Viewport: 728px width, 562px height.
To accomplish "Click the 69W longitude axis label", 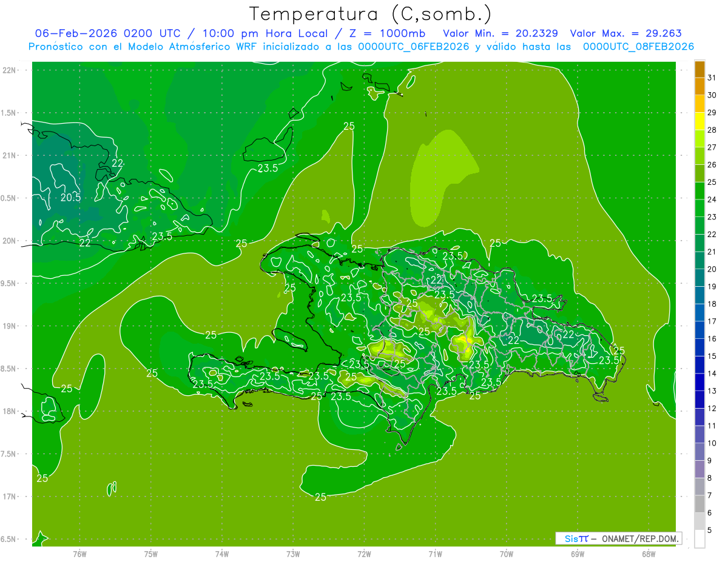I will point(577,554).
